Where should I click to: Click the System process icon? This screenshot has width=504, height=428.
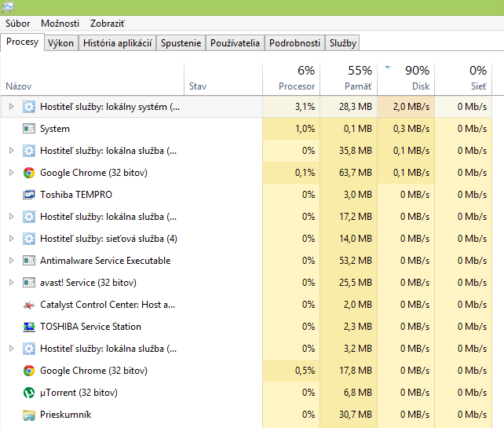click(x=29, y=129)
